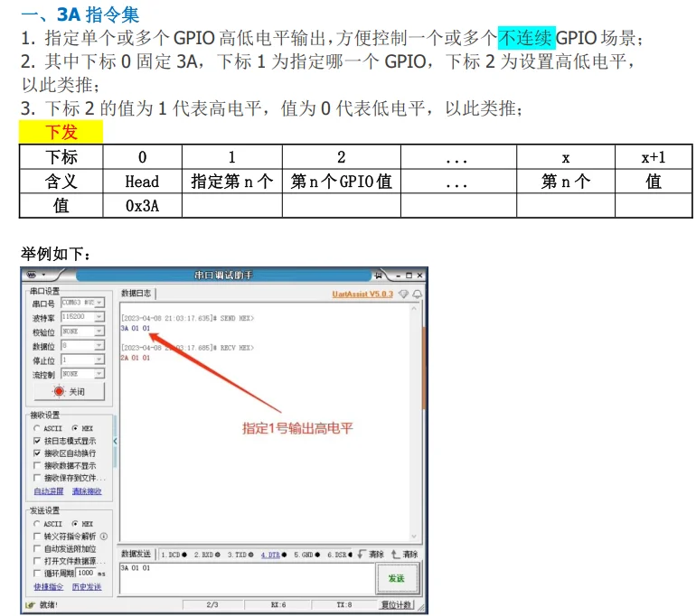Click the 自动滚屏 link
696x616 pixels.
49,491
